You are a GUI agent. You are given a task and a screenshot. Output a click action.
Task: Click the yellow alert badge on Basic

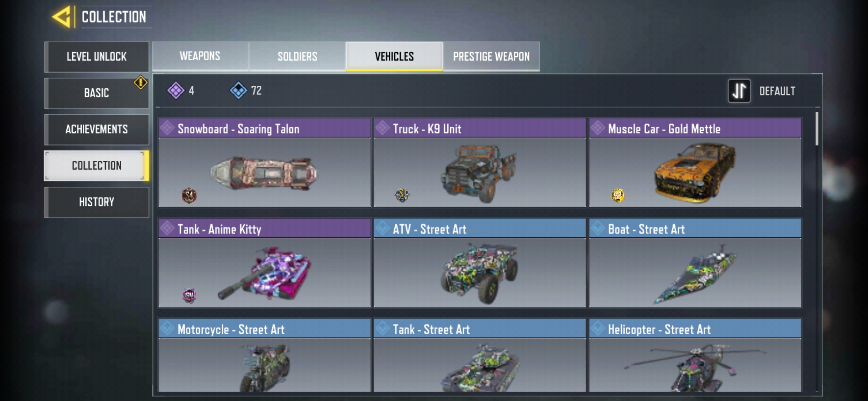click(x=141, y=82)
